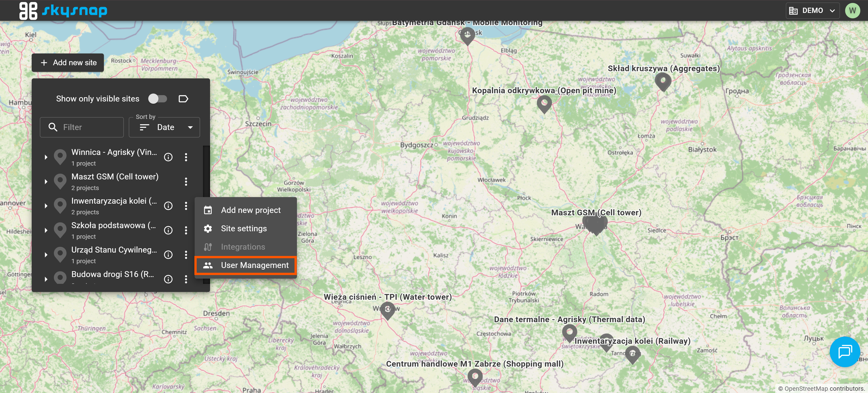Expand the Maszt GSM (Cell tower) site
The height and width of the screenshot is (393, 868).
point(46,182)
